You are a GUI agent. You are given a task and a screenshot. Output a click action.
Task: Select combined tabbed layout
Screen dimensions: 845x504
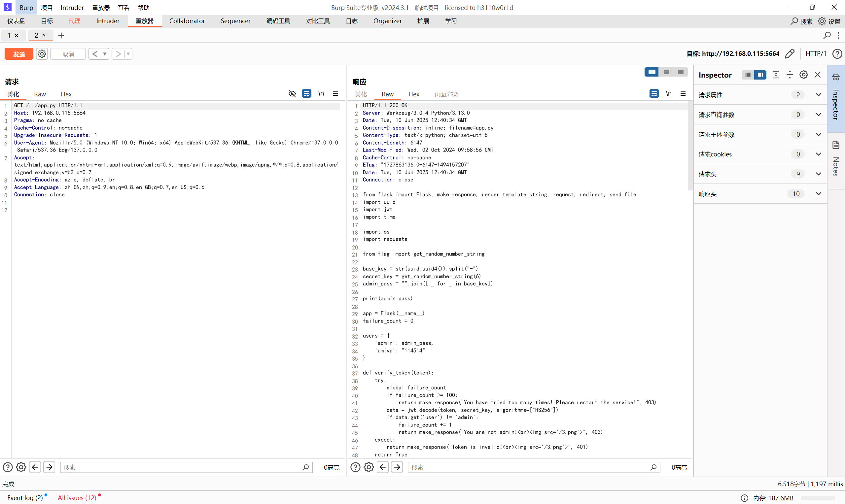[x=681, y=72]
